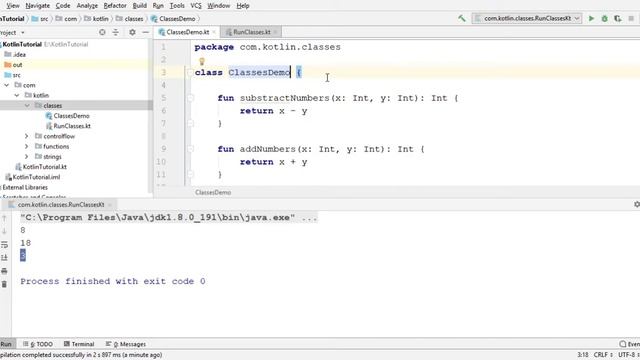Click the ClassesDemo breadcrumb in navigation bar
640x360 pixels.
[173, 19]
